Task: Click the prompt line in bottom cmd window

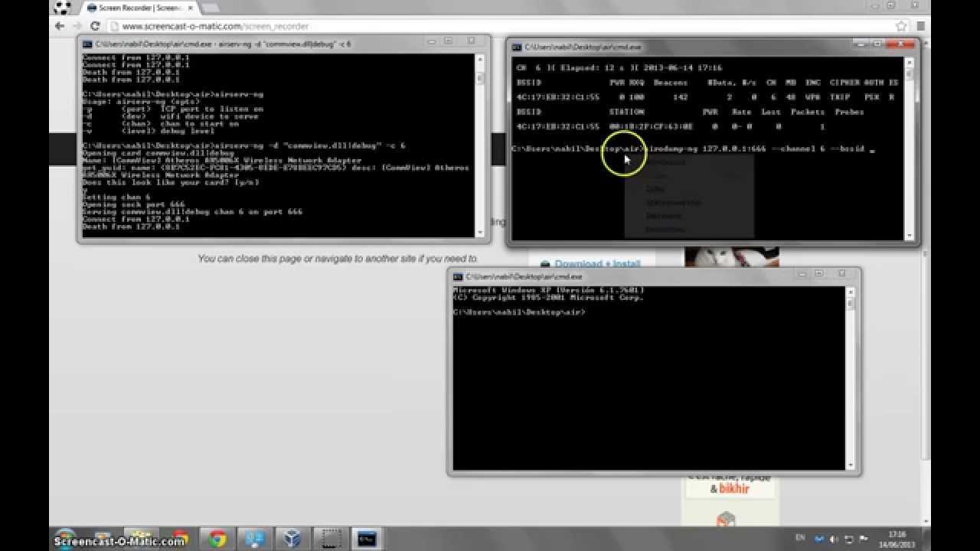Action: point(518,312)
